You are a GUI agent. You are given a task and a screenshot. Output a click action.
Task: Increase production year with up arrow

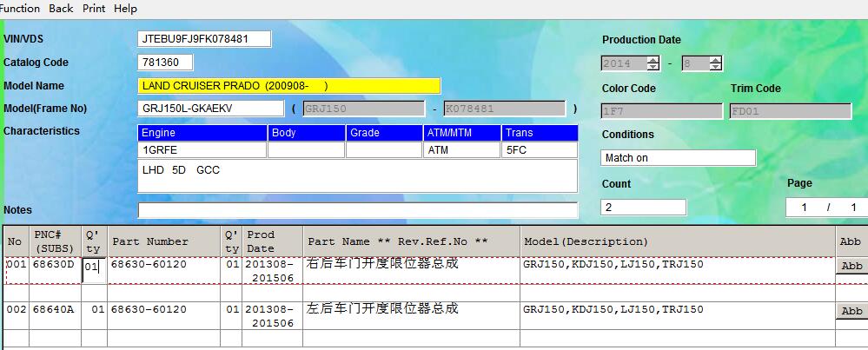[x=653, y=60]
